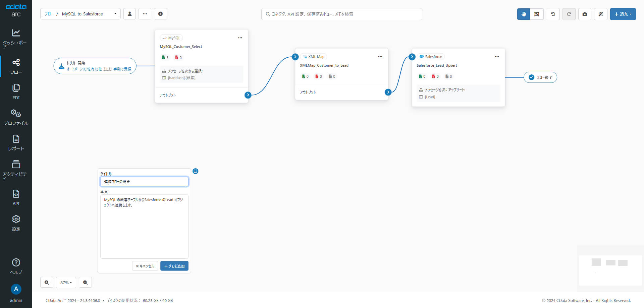Open the Activity (アクティビティ) sidebar page

pos(16,170)
